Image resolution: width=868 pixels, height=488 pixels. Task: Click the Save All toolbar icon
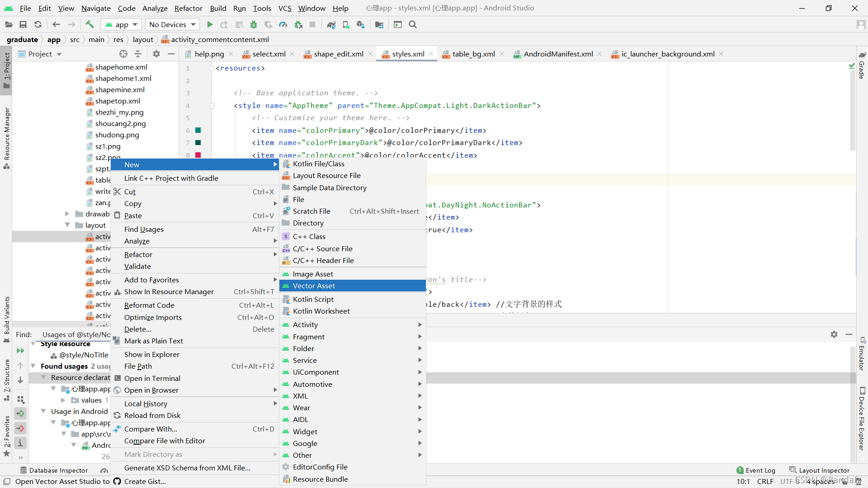tap(23, 24)
